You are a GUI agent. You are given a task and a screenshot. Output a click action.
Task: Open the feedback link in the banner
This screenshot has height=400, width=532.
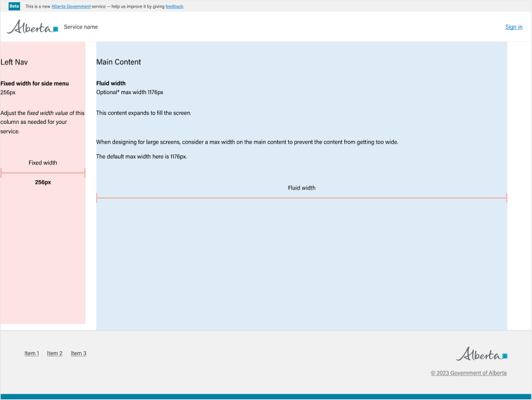click(x=174, y=6)
